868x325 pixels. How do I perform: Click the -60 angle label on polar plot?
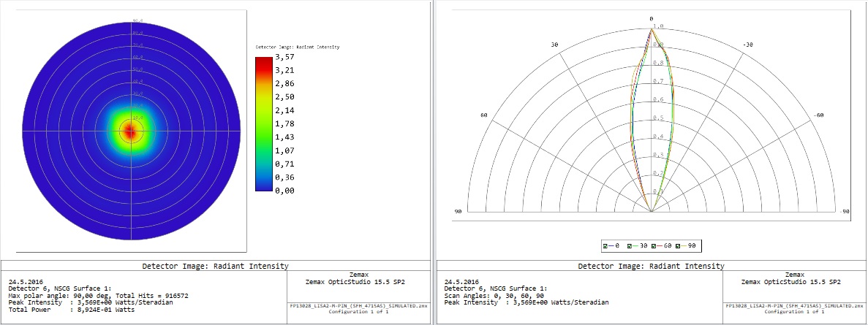[x=818, y=115]
